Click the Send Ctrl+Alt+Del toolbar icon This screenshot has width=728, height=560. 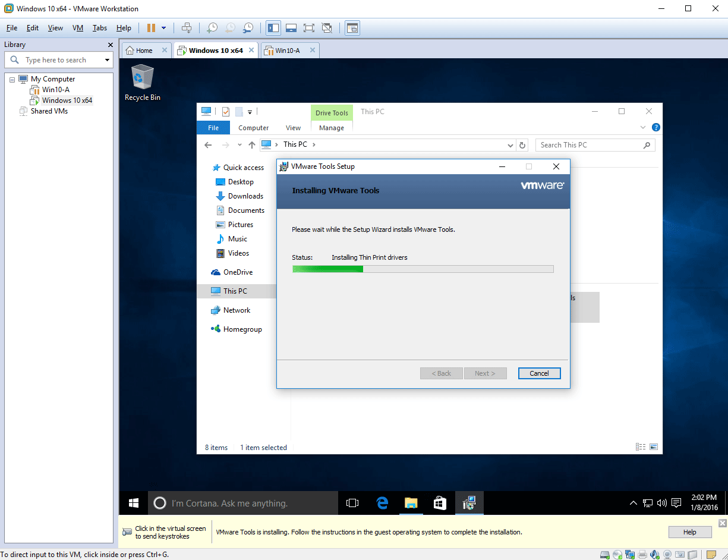point(187,28)
